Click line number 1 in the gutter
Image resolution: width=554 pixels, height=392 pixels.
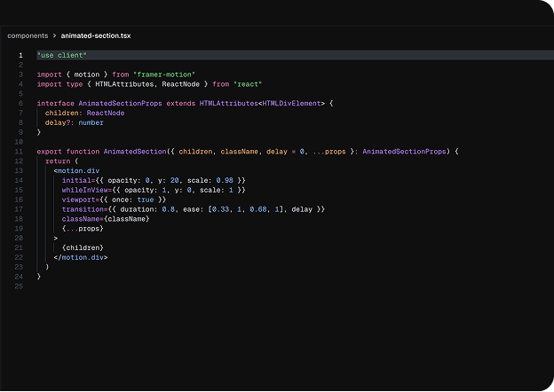[20, 55]
